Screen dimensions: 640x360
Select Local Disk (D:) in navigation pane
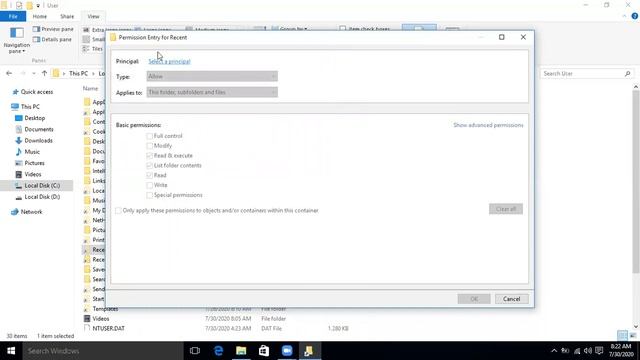(x=38, y=197)
